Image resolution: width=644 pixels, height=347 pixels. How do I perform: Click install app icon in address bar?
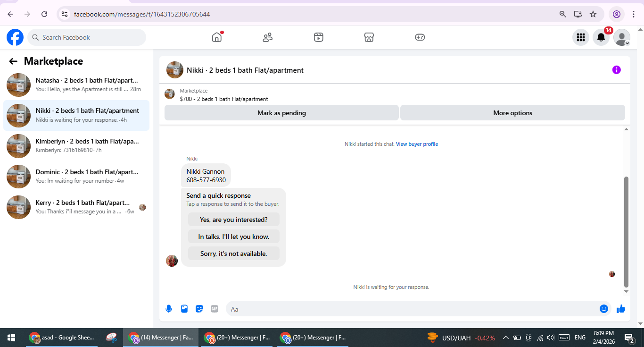coord(578,14)
